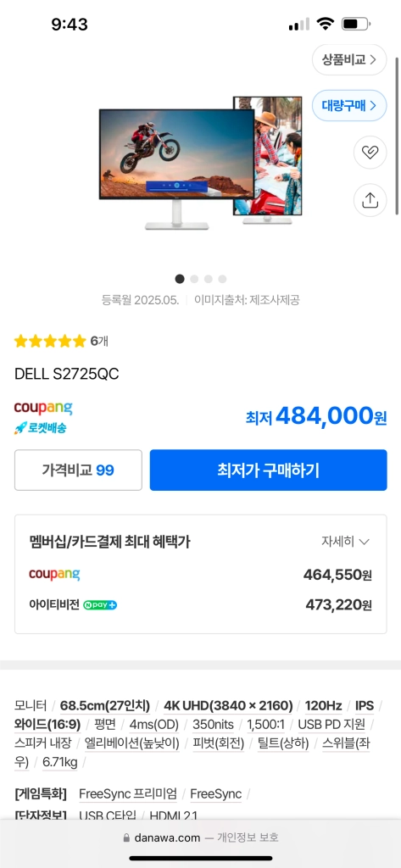Tap the five-star rating icons
This screenshot has height=868, width=401.
tap(50, 341)
